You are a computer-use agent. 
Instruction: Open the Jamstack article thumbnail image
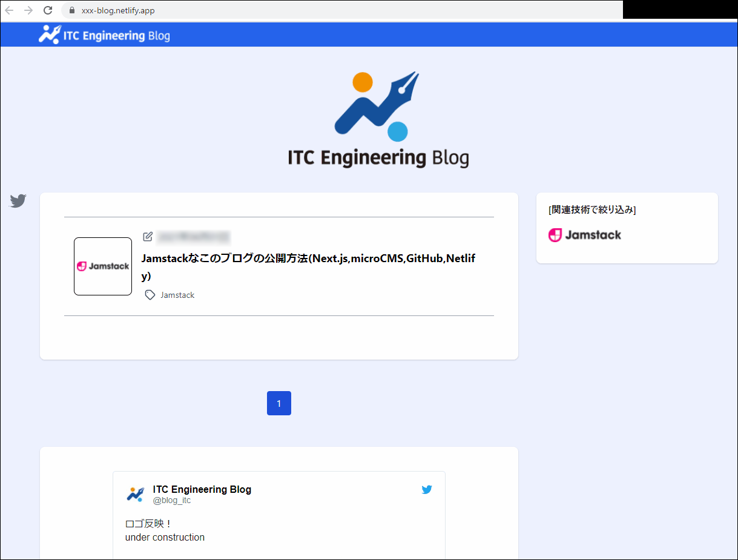pos(103,266)
